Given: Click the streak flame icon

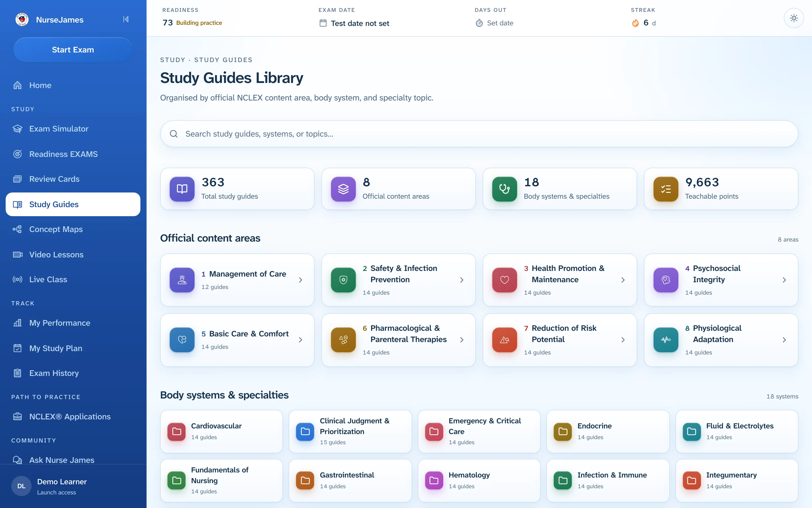Looking at the screenshot, I should (635, 23).
